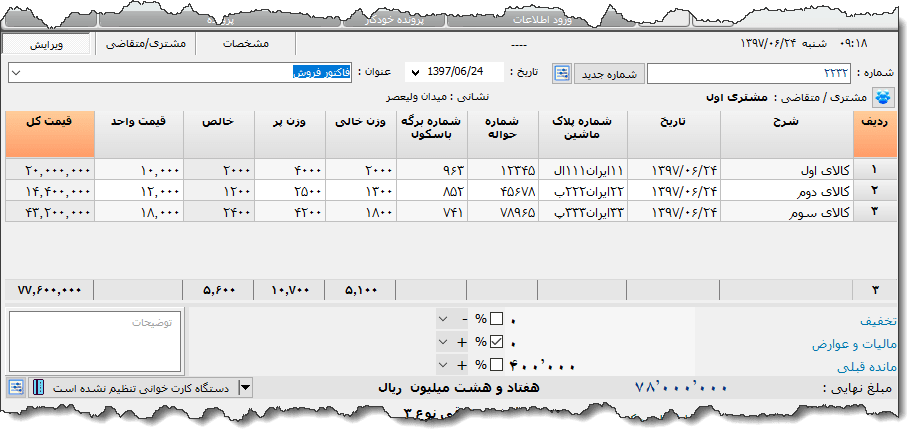Click the شرح column header
This screenshot has width=908, height=429.
[x=787, y=134]
